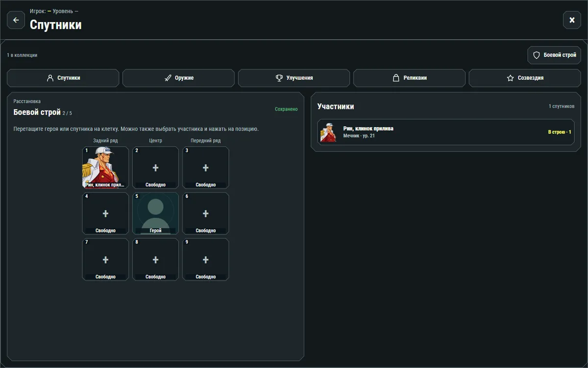
Task: Click the «1 спутников» counter
Action: pyautogui.click(x=562, y=106)
